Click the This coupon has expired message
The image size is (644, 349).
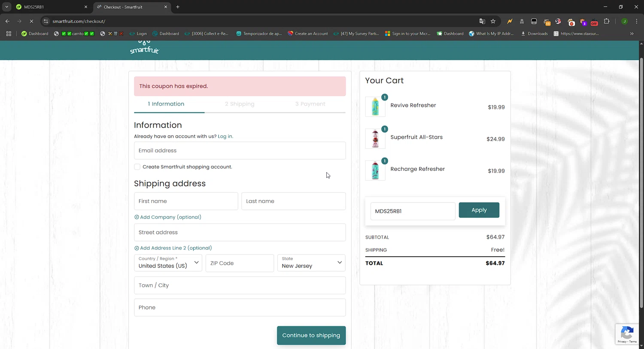point(240,86)
